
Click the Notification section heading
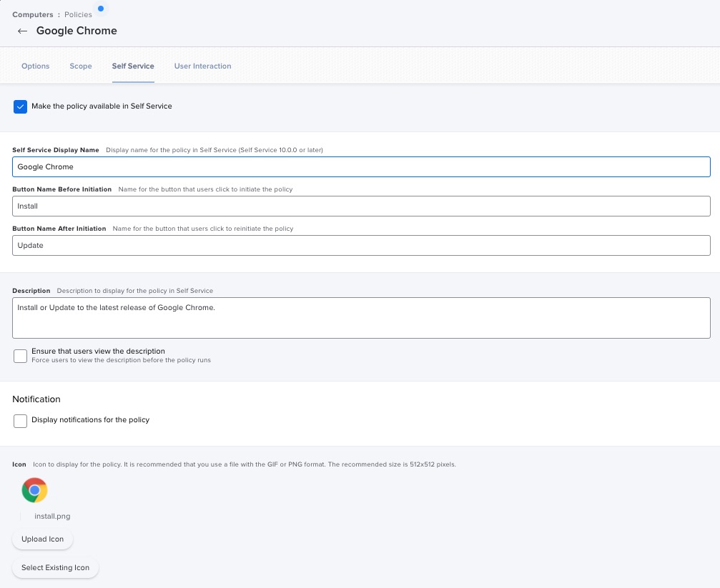tap(36, 399)
